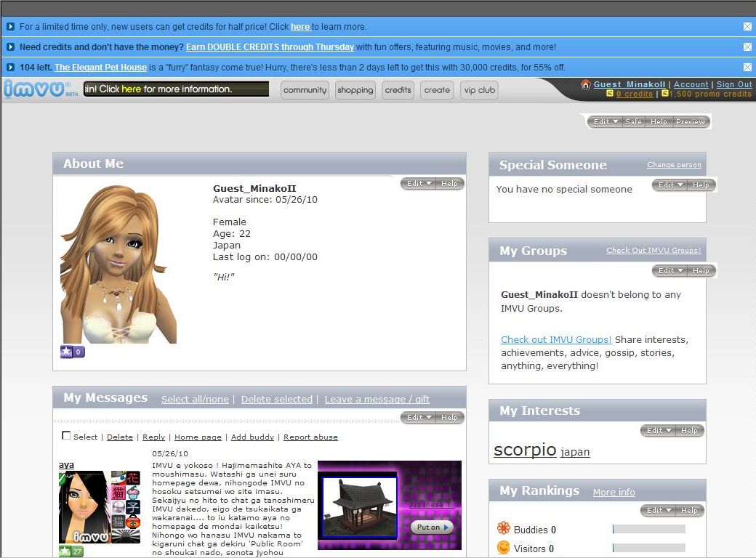Open The Elegant Pet House link
Image resolution: width=756 pixels, height=558 pixels.
coord(101,68)
